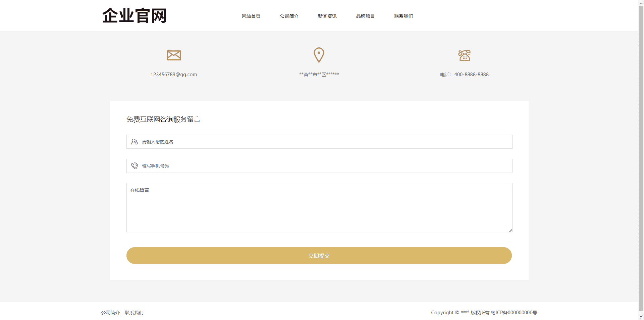Click the 免费互联网咨询服务留言 heading
The width and height of the screenshot is (644, 320).
[x=163, y=119]
